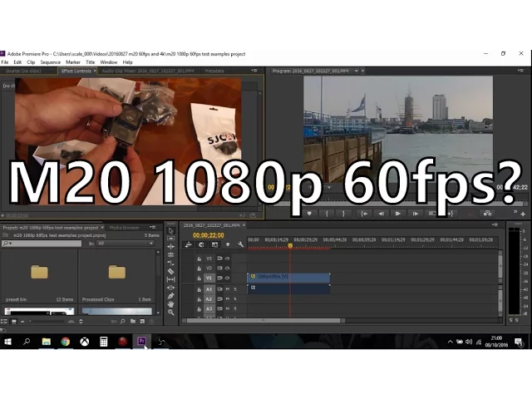The image size is (532, 399).
Task: Switch project panel to list view
Action: 4,322
